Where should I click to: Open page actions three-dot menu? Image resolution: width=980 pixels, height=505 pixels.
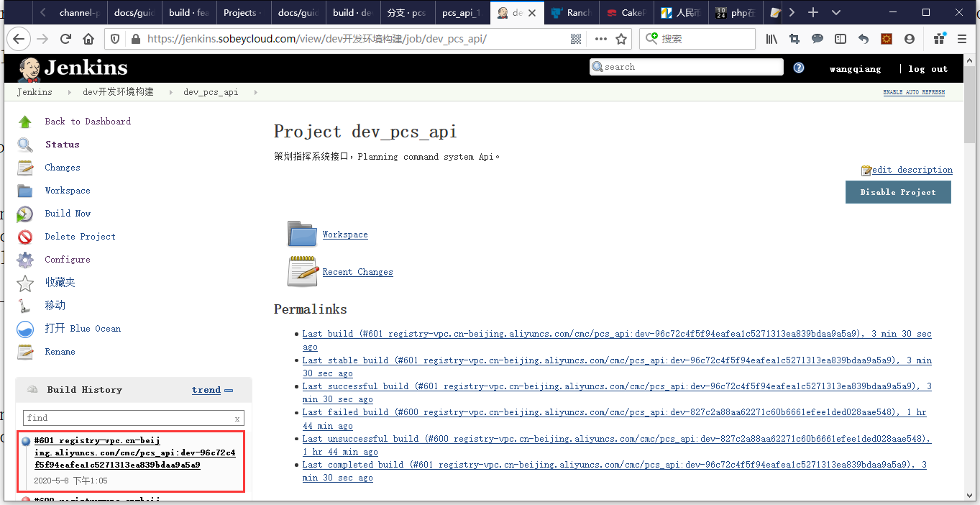600,39
